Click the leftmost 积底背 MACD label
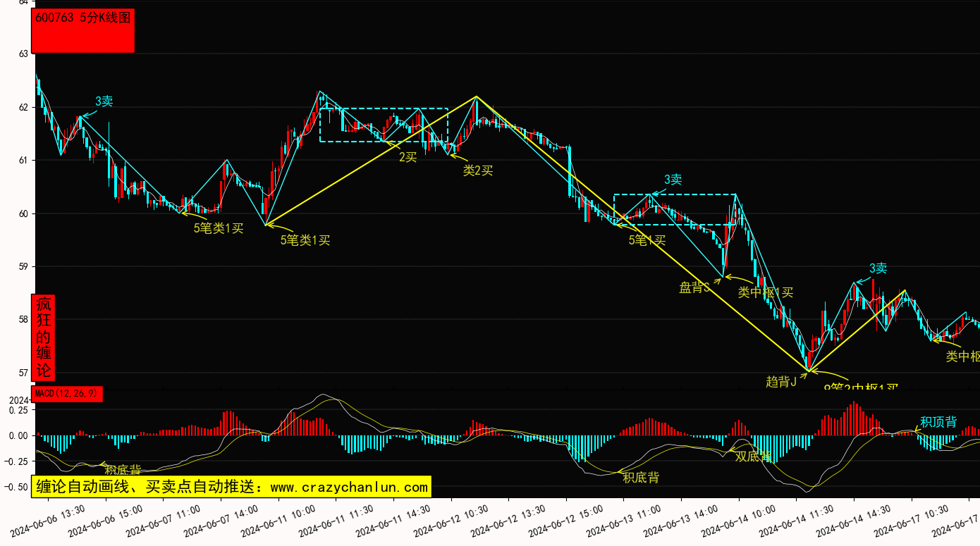The width and height of the screenshot is (980, 546). tap(123, 470)
